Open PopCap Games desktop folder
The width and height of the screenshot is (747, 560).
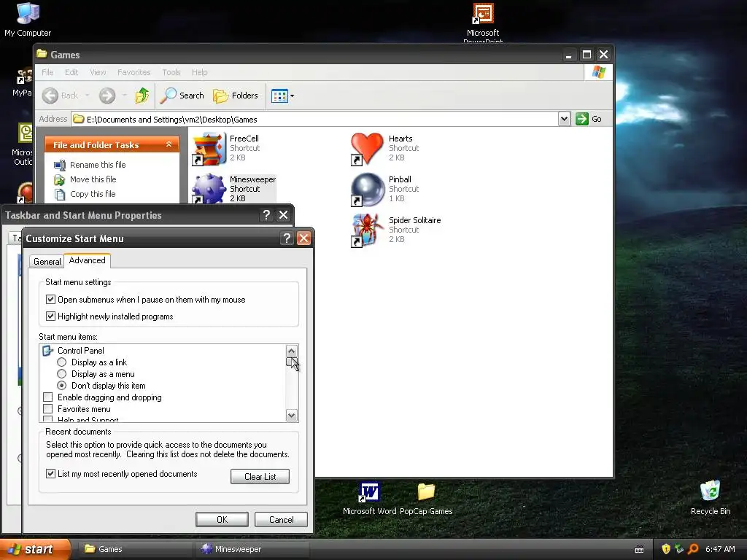(426, 499)
